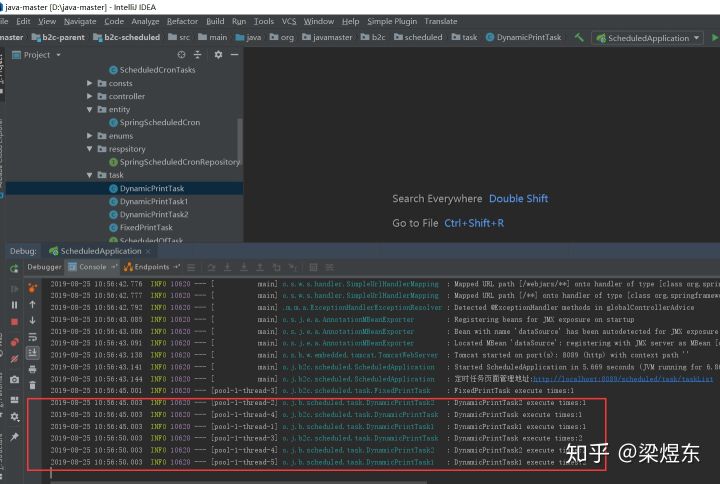The height and width of the screenshot is (484, 720).
Task: Switch to the Console tab
Action: point(92,267)
